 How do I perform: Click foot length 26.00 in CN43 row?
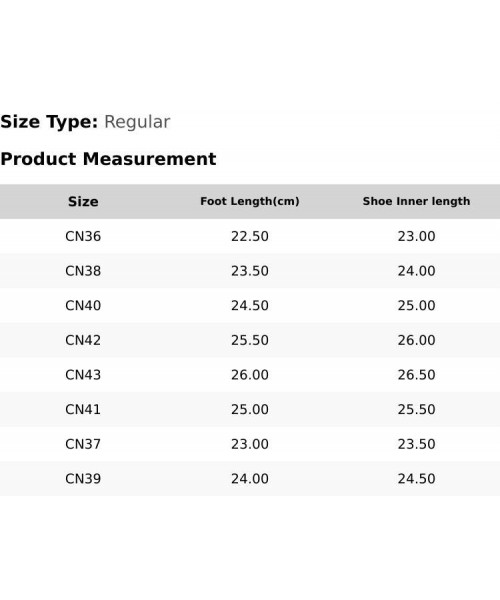coord(250,375)
